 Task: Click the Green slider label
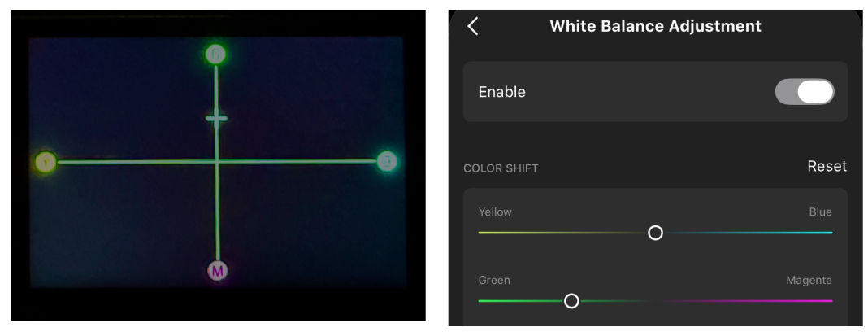494,281
